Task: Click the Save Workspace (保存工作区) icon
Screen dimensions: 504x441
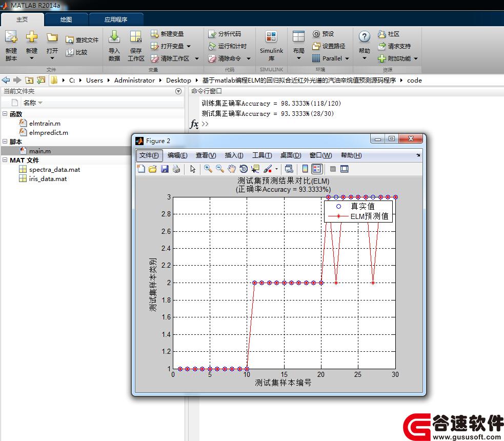Action: 136,37
